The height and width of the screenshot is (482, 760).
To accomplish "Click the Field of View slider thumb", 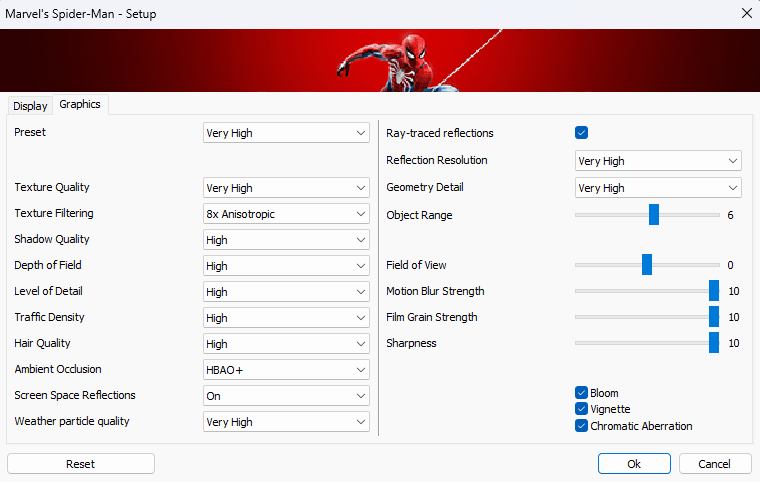I will click(647, 265).
